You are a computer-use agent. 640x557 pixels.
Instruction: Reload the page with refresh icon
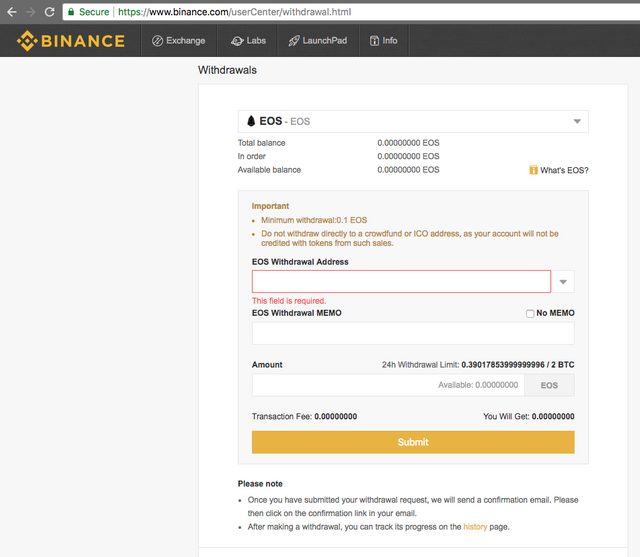pos(49,12)
